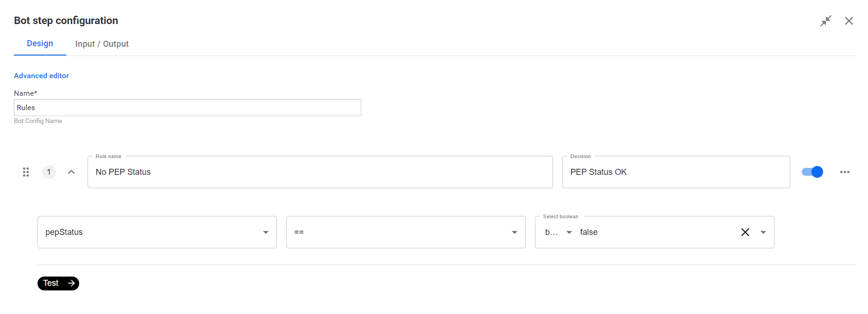Click the rule number 1 badge
The height and width of the screenshot is (314, 868).
coord(49,172)
